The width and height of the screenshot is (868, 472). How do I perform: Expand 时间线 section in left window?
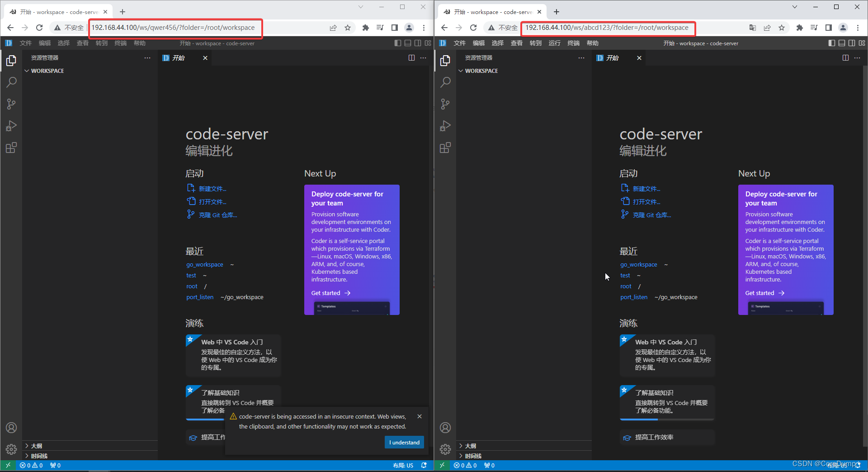coord(90,456)
